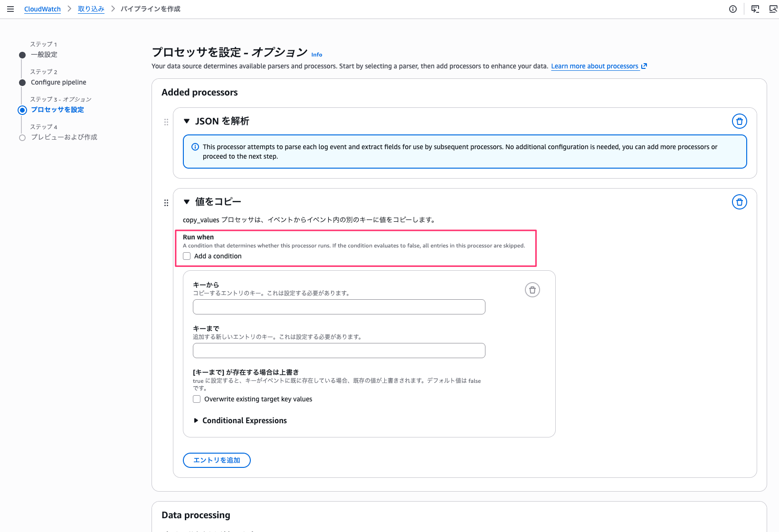The image size is (779, 532).
Task: Click the info icon in top bar
Action: coord(733,9)
